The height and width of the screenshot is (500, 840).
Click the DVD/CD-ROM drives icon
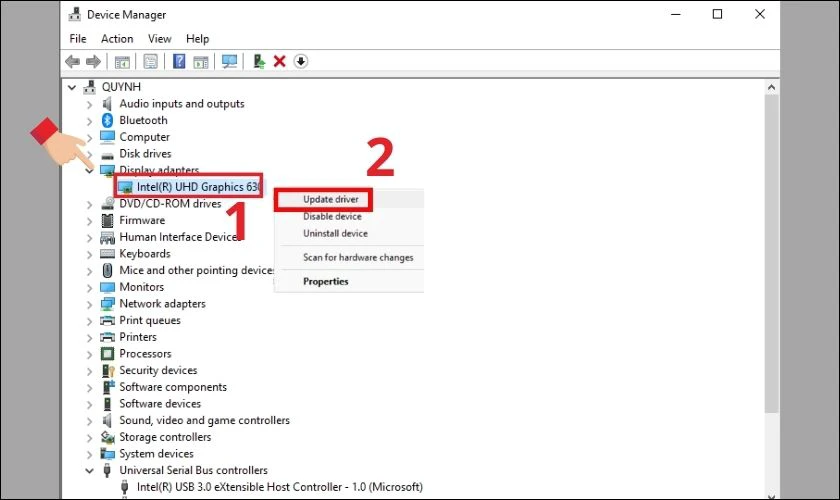tap(108, 204)
